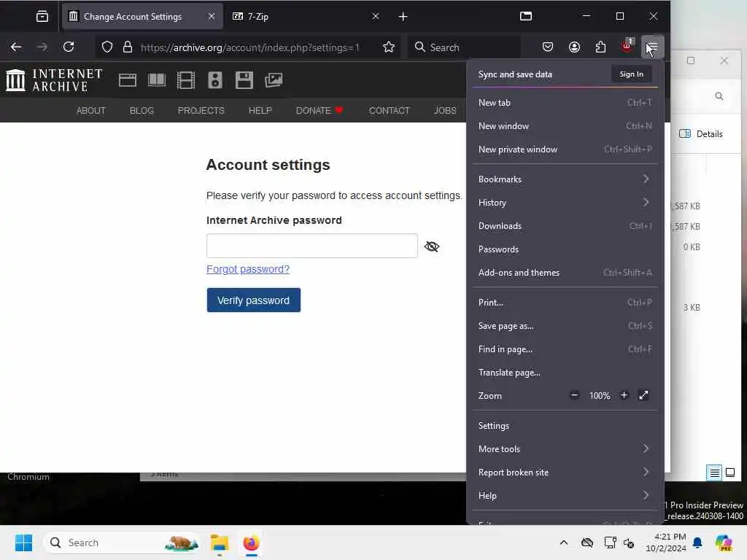
Task: Open the Extensions puzzle icon
Action: click(601, 47)
